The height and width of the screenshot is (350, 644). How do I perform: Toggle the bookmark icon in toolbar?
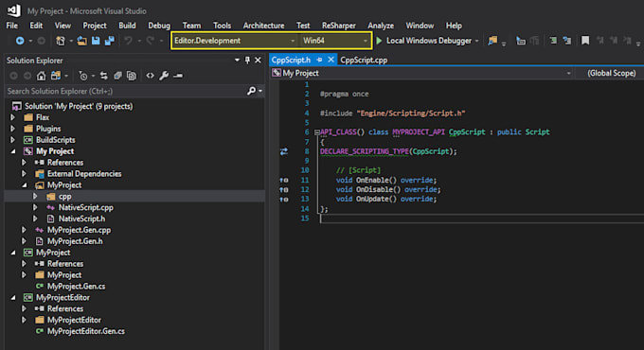coord(585,41)
